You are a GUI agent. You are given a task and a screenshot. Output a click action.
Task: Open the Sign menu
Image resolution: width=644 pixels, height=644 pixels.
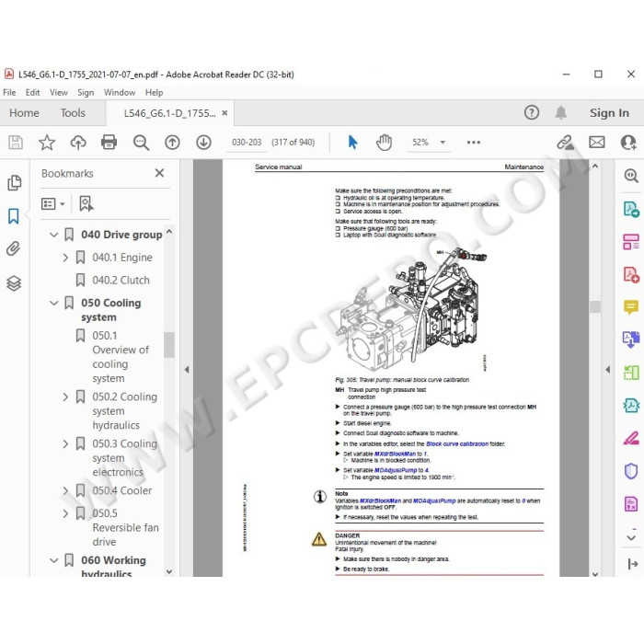(86, 92)
